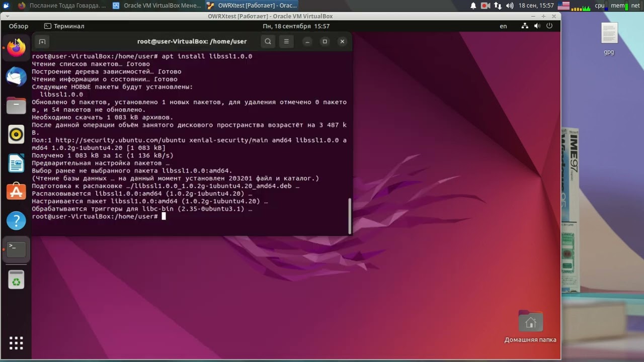Viewport: 644px width, 362px height.
Task: Click the host screen recorder tray icon
Action: (485, 6)
